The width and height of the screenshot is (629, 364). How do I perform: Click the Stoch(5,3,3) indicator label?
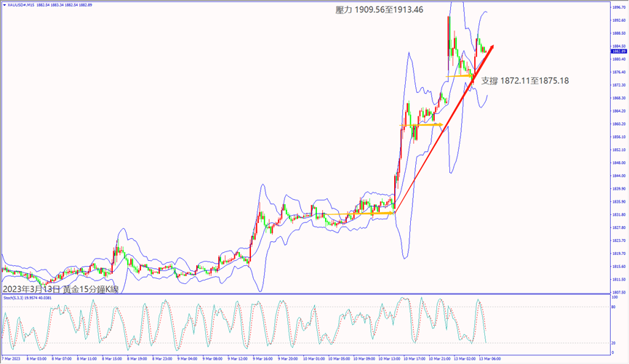tap(26, 298)
